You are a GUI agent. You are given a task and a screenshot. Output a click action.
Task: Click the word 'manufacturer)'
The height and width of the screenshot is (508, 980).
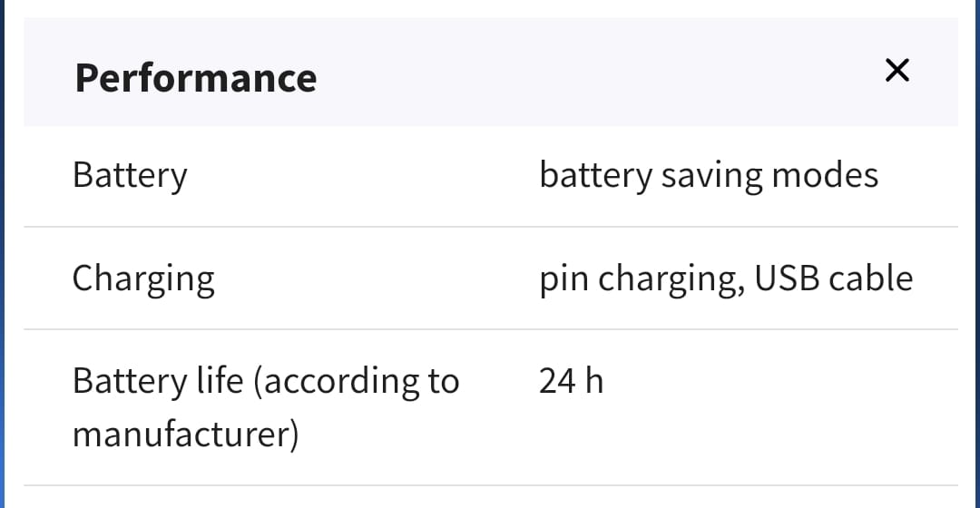click(185, 434)
